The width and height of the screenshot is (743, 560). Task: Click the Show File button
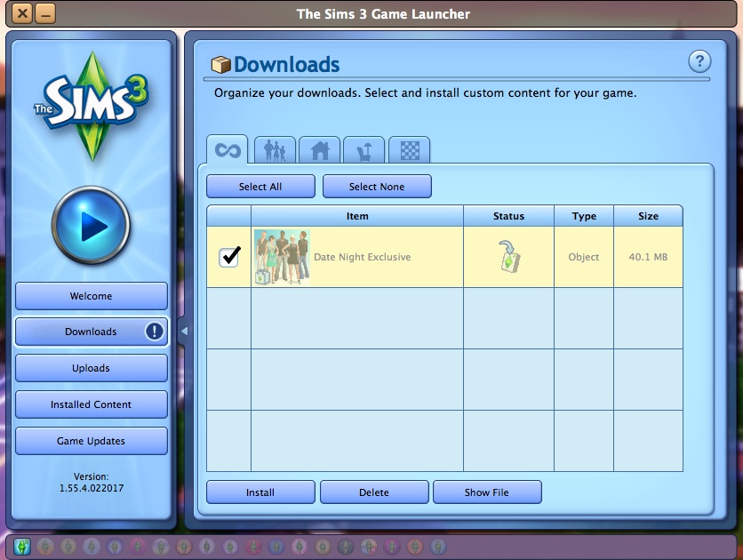click(x=487, y=492)
